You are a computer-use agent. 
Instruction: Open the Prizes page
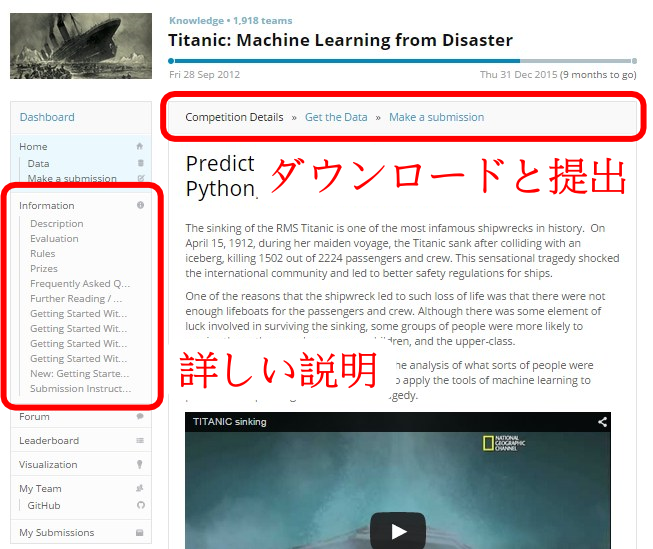click(x=44, y=269)
